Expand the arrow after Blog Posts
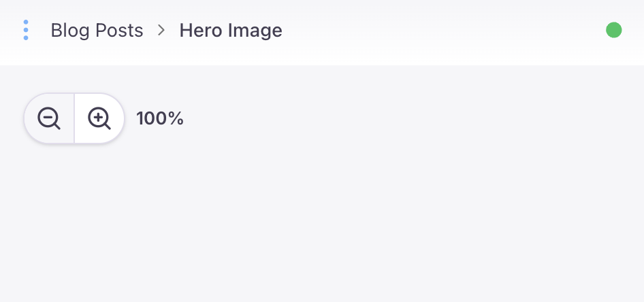This screenshot has height=302, width=644. coord(161,30)
